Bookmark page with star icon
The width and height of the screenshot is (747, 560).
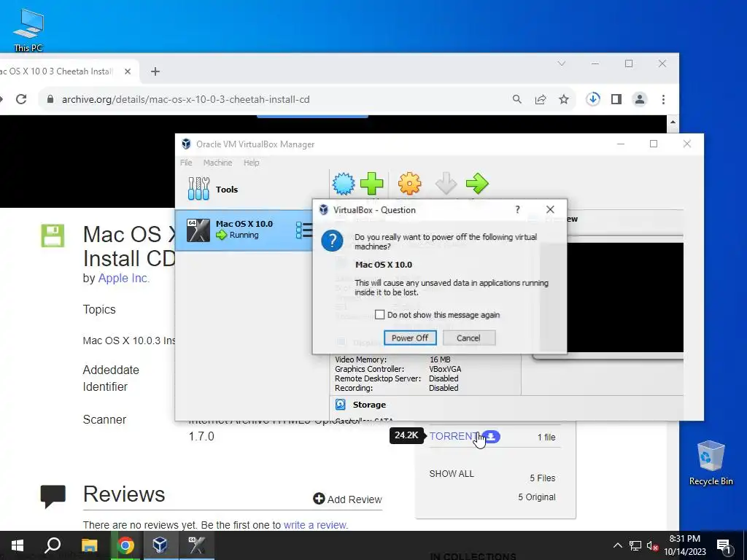[564, 99]
